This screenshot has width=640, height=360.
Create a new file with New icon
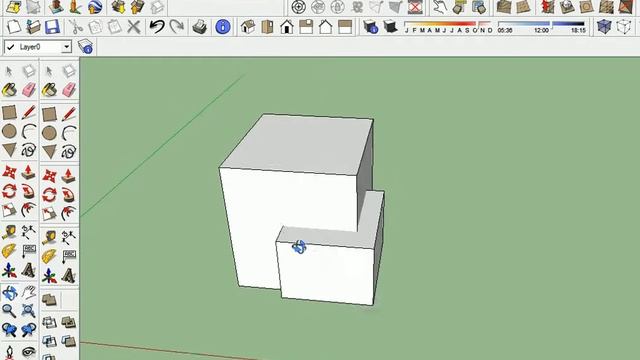point(14,27)
